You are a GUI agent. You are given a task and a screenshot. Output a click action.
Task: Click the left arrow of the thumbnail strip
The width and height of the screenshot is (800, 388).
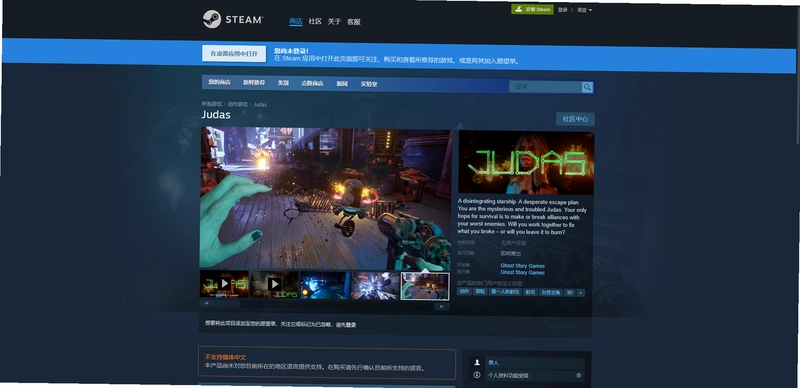207,303
